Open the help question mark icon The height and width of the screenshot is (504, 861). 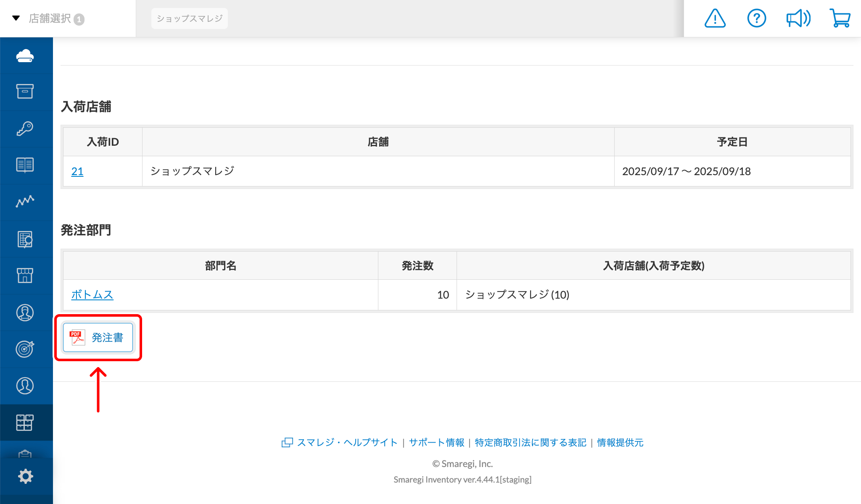[756, 18]
